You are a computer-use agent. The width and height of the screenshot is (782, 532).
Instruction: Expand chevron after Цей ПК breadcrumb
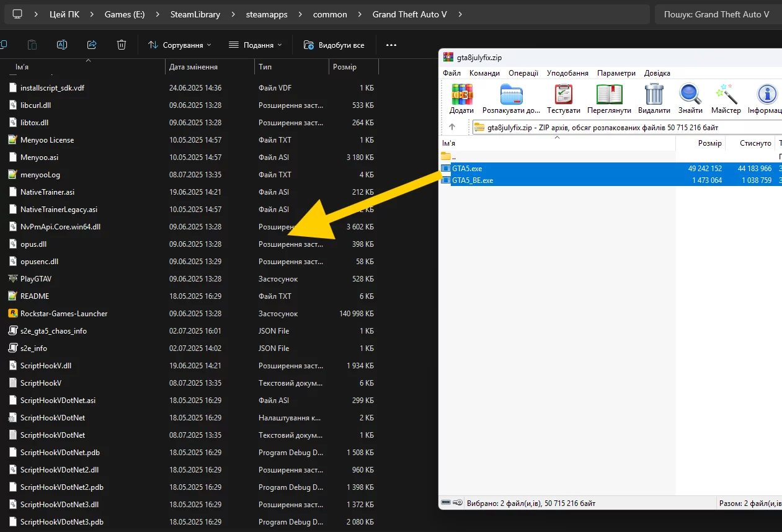pos(92,14)
